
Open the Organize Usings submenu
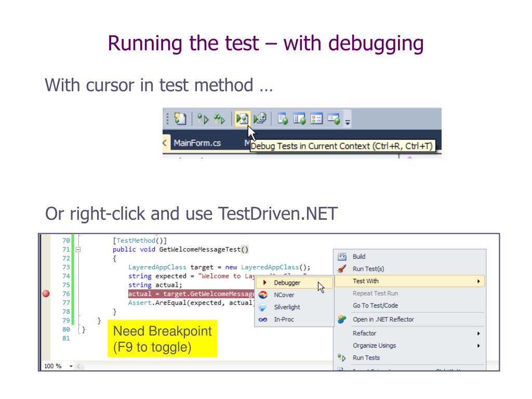pos(410,345)
